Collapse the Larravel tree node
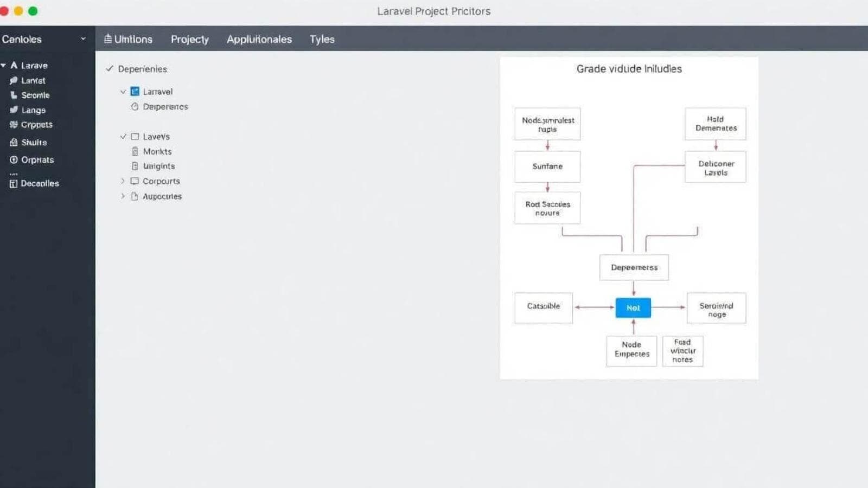The image size is (868, 488). point(123,92)
